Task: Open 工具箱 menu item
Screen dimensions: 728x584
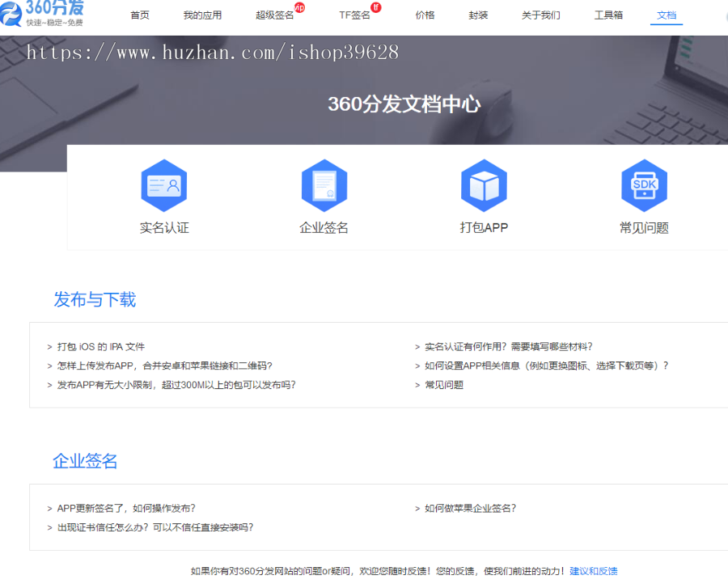Action: [608, 15]
